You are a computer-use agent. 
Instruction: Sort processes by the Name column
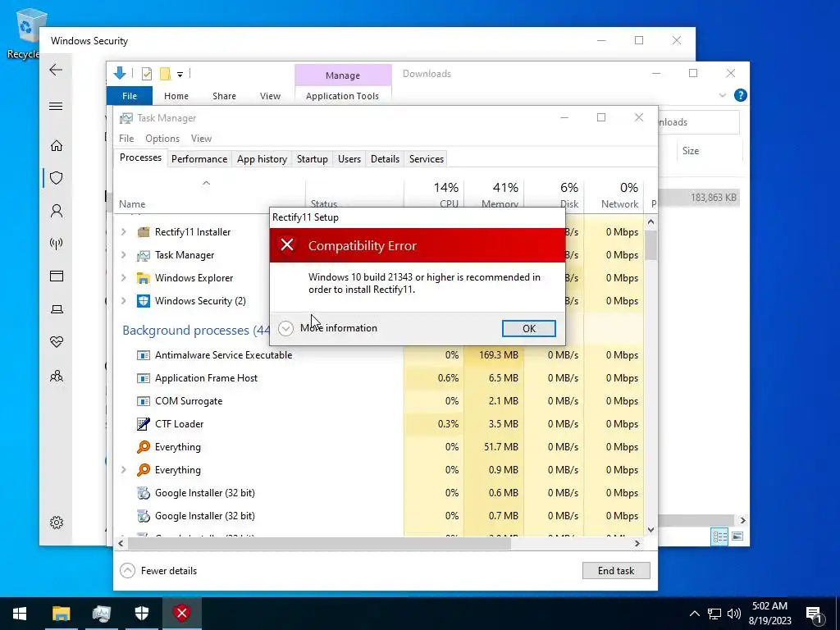[x=209, y=195]
